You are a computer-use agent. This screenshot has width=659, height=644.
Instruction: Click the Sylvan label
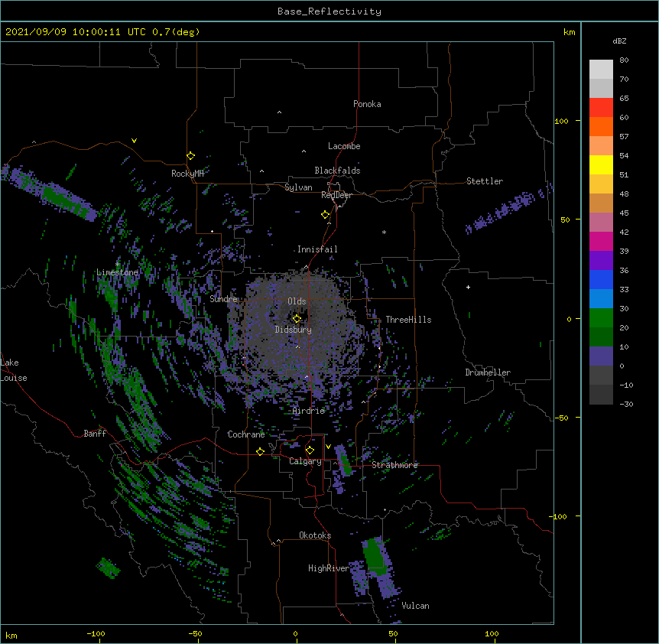pos(298,187)
